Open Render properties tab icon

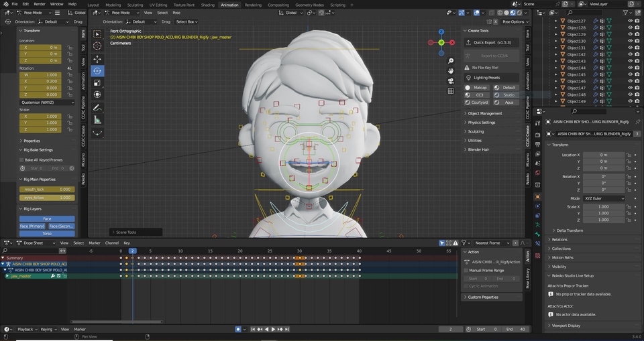pos(537,135)
